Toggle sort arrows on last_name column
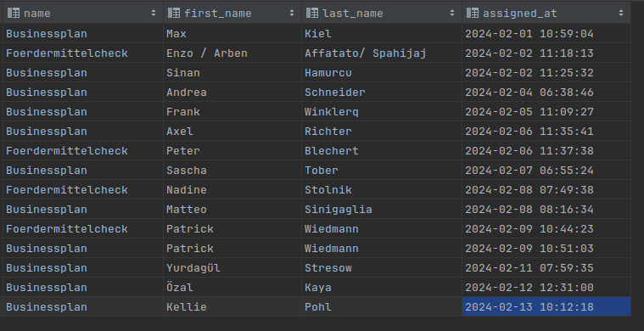This screenshot has height=331, width=644. (452, 13)
